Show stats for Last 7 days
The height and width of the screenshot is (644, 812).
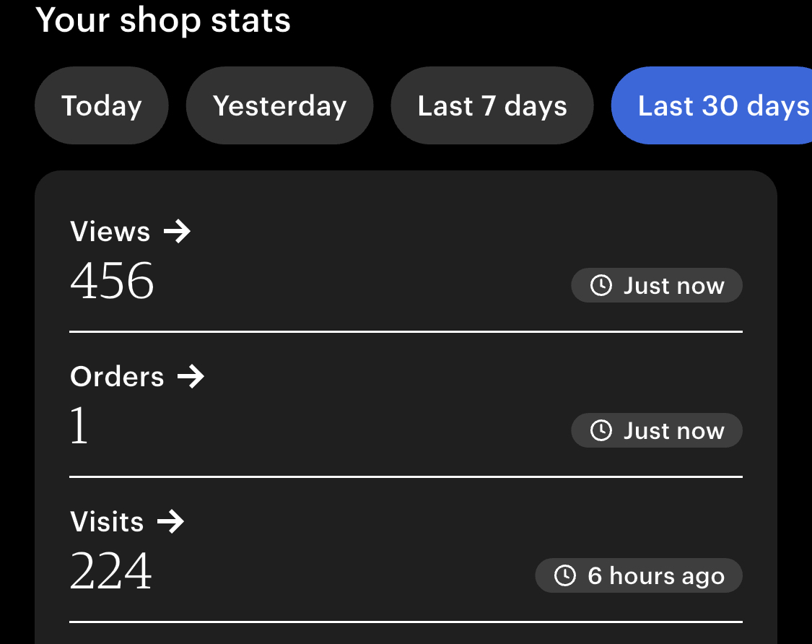492,105
